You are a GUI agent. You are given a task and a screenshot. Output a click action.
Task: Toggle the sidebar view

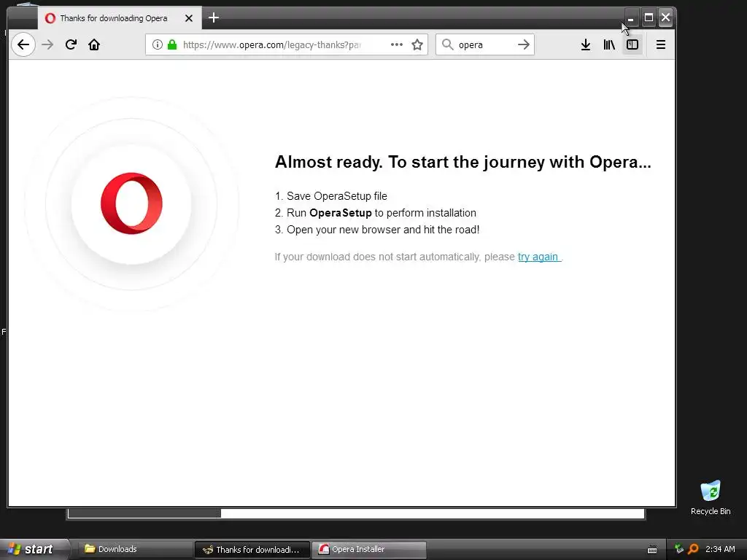pos(632,44)
